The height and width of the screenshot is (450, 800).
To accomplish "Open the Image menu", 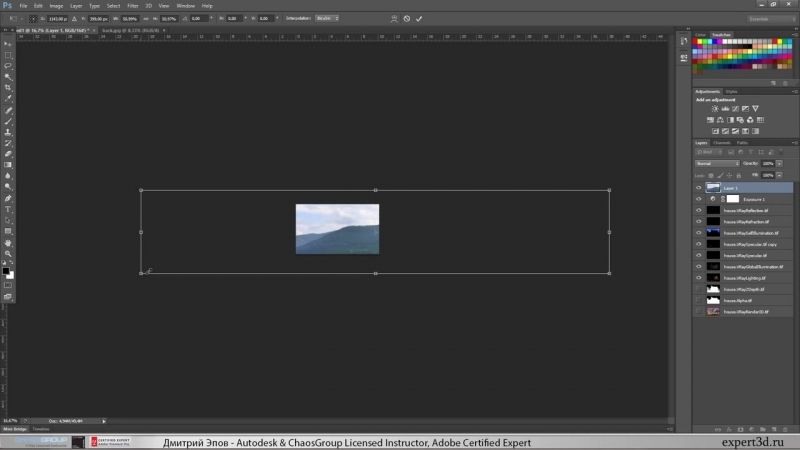I will click(x=56, y=6).
